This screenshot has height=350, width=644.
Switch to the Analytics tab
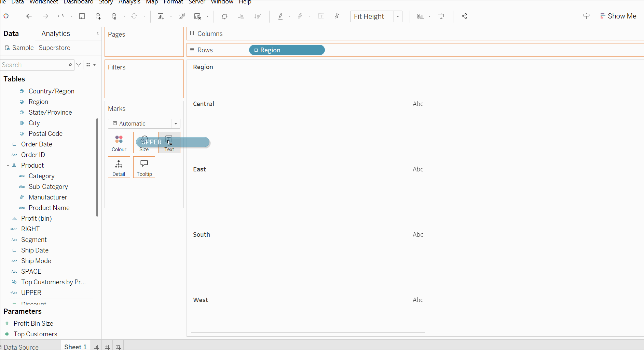56,34
